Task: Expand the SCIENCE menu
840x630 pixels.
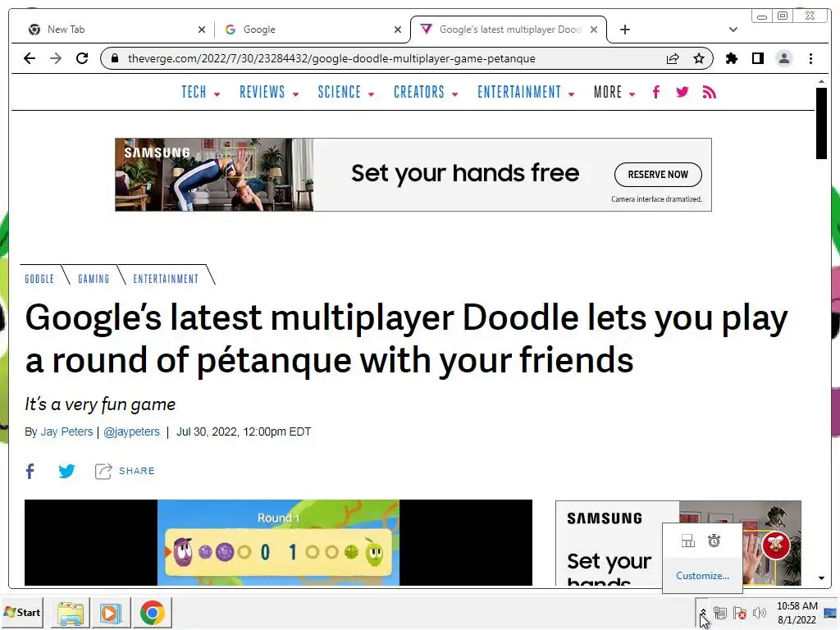Action: click(x=345, y=92)
